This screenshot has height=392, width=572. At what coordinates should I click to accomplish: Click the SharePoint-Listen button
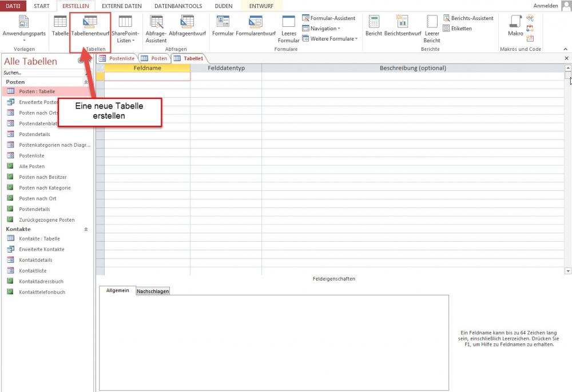(x=125, y=29)
